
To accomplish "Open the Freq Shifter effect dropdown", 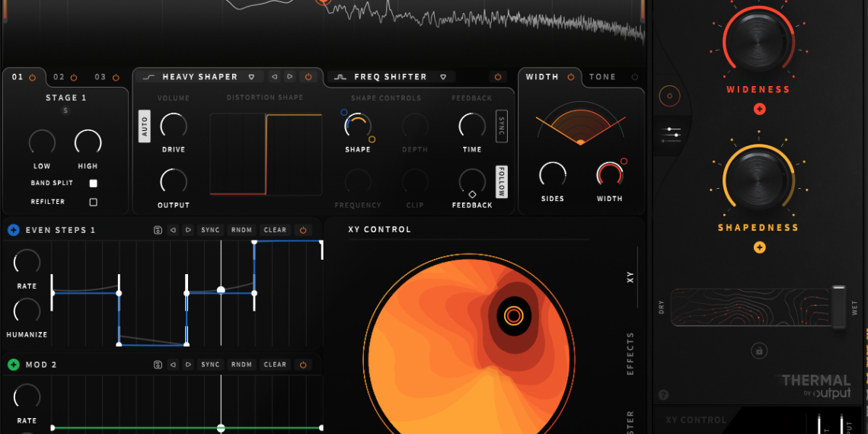I will (x=443, y=77).
